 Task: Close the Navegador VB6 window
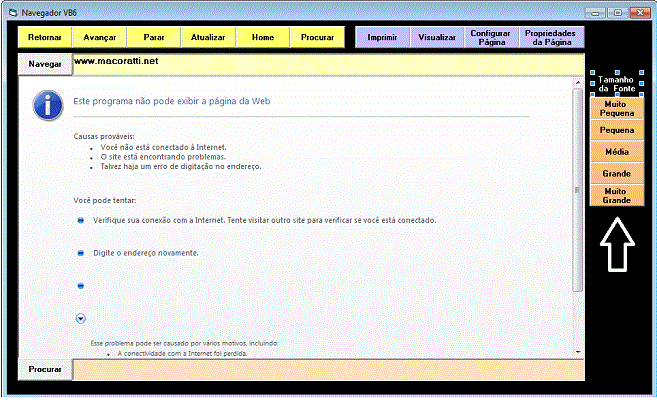640,13
